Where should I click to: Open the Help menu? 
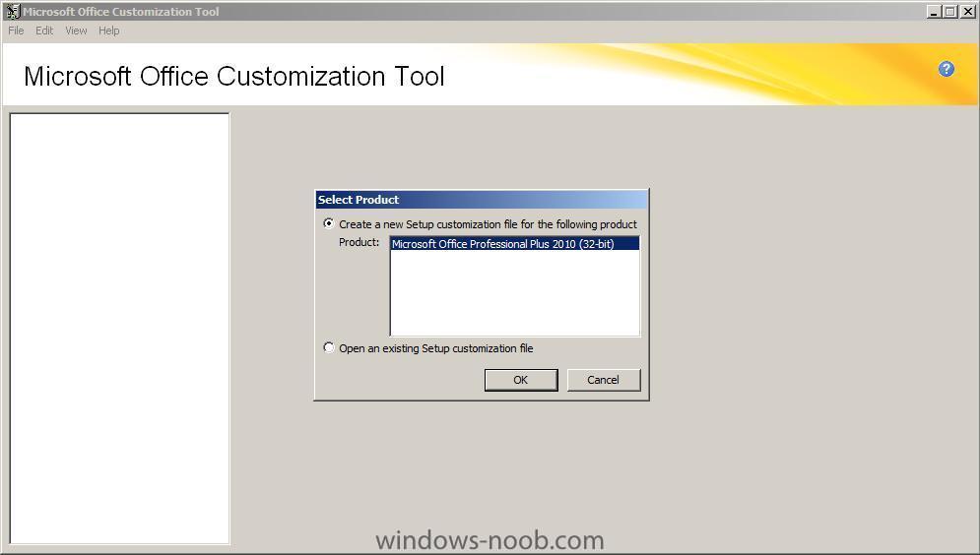(x=108, y=31)
